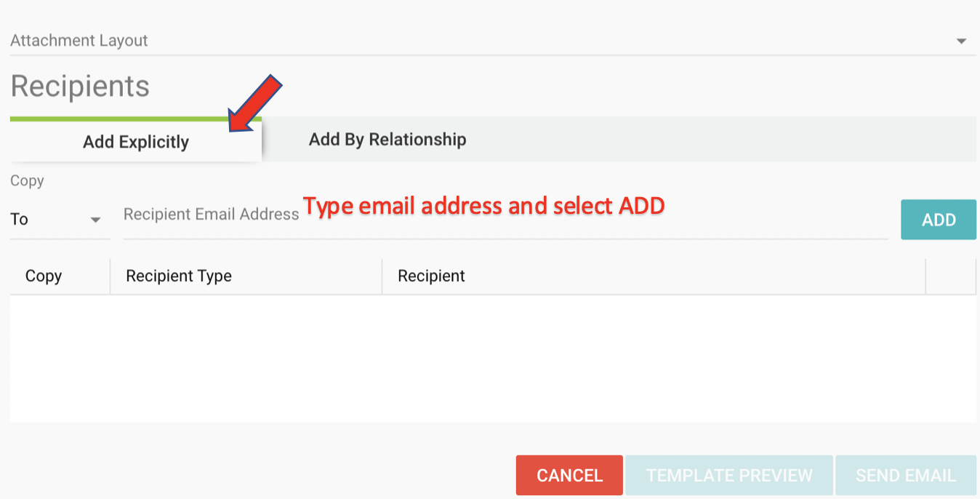The width and height of the screenshot is (980, 499).
Task: Click the Recipient column header
Action: click(431, 276)
